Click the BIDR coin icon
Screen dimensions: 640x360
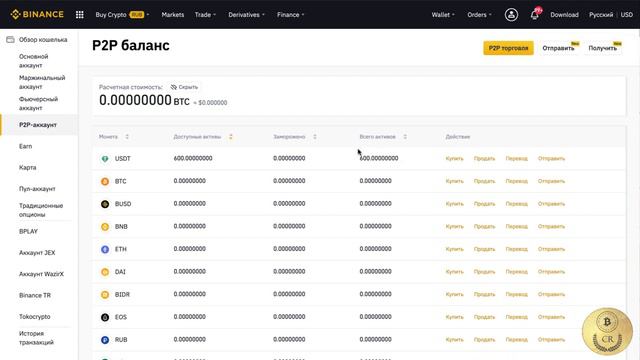point(105,294)
